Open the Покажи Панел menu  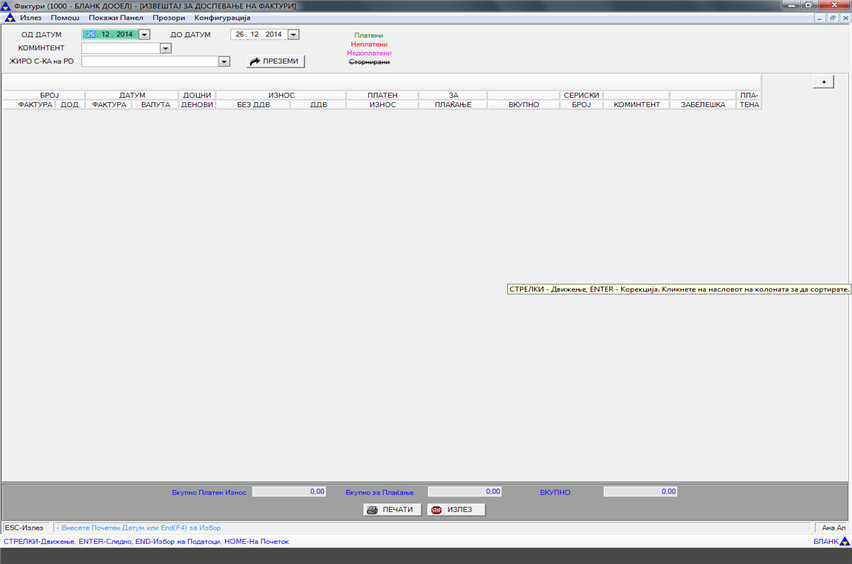tap(116, 18)
